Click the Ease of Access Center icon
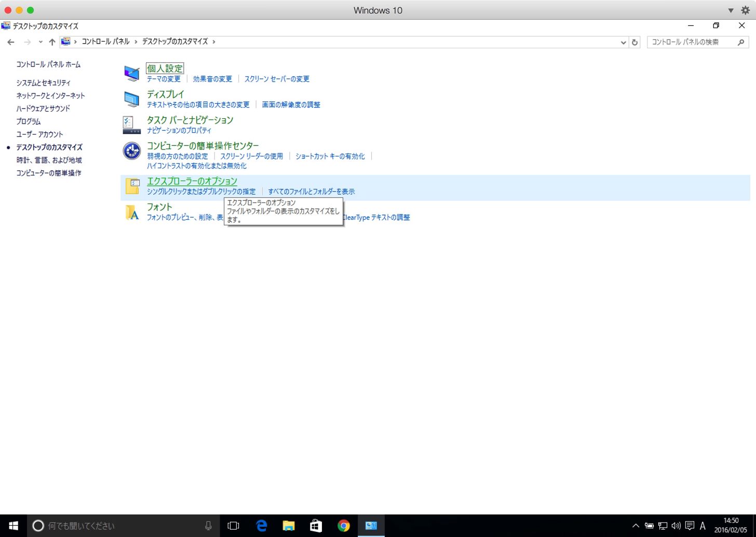 [x=131, y=151]
